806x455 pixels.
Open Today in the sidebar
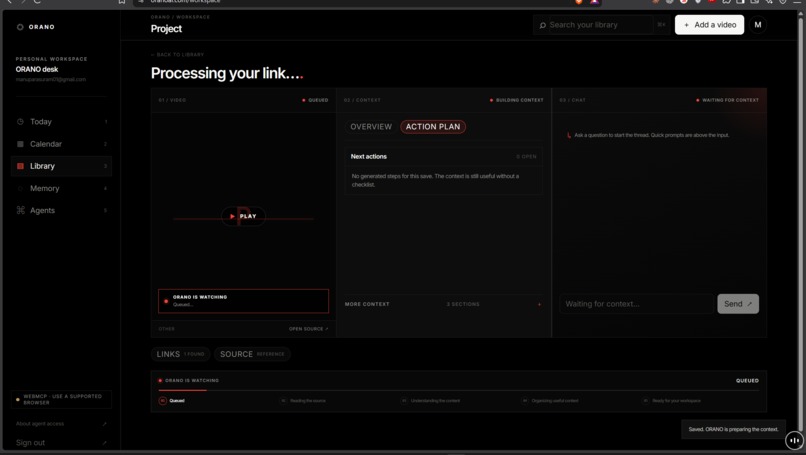pyautogui.click(x=61, y=122)
